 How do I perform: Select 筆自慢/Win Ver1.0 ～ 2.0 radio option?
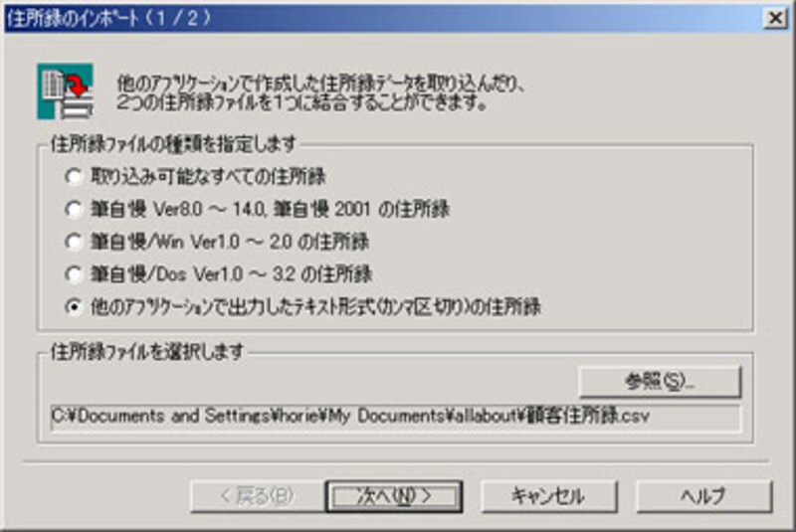pyautogui.click(x=73, y=242)
